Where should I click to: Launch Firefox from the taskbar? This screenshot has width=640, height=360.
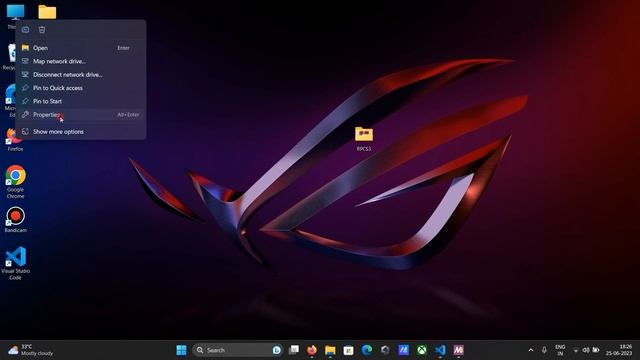click(312, 350)
